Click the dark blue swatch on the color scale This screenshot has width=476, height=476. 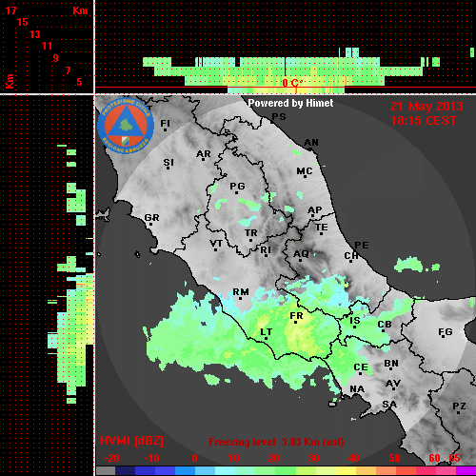(x=126, y=471)
